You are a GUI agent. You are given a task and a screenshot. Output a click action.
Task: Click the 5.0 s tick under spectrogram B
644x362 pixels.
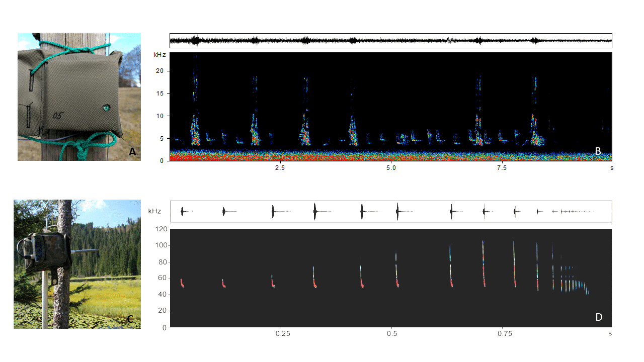click(391, 167)
